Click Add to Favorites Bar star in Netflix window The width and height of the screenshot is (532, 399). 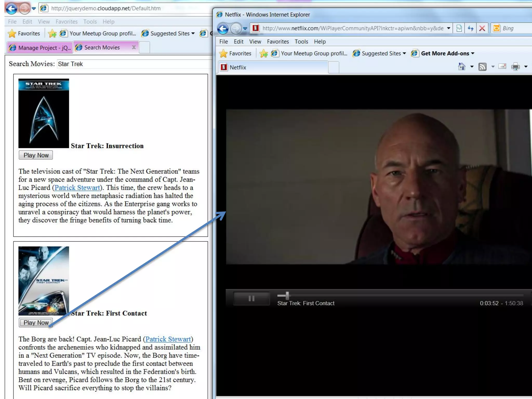[263, 54]
